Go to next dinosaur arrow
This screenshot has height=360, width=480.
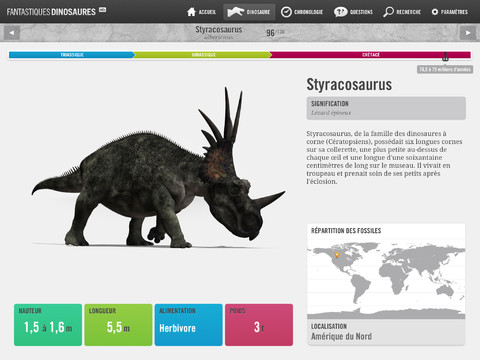point(468,33)
